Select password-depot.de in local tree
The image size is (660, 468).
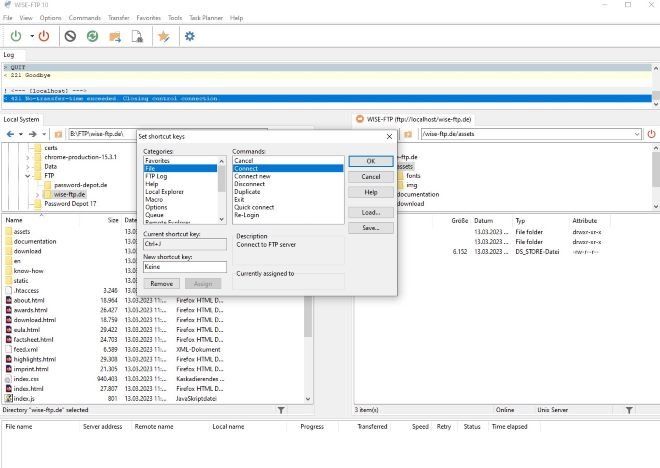pyautogui.click(x=80, y=185)
